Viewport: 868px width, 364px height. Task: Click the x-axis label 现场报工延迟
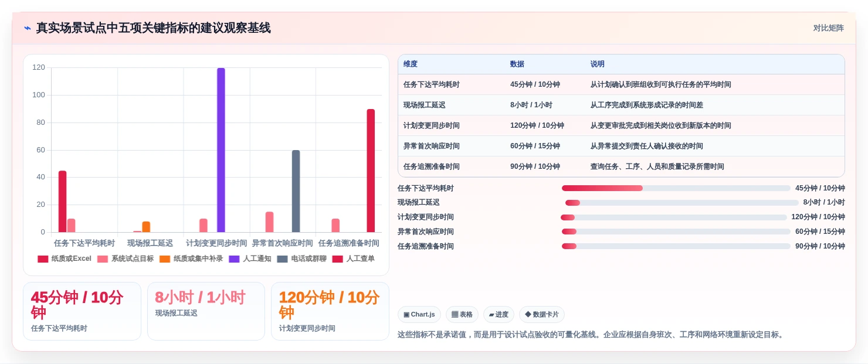coord(150,243)
